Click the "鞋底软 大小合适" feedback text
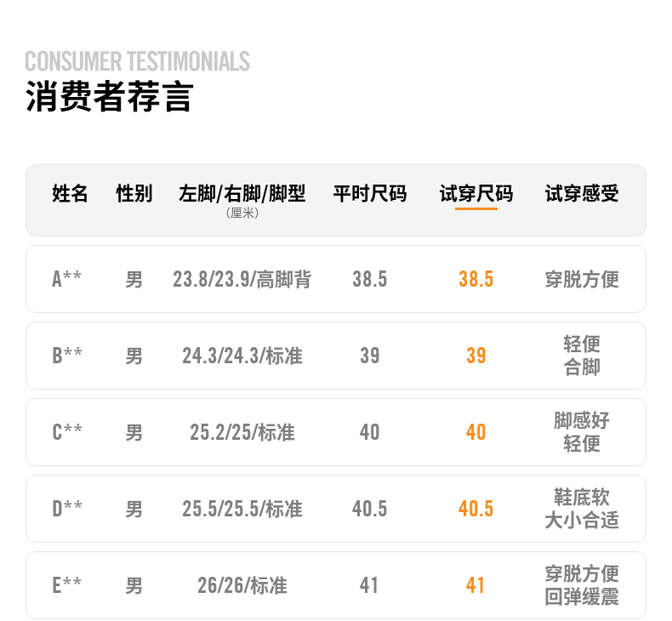Image resolution: width=672 pixels, height=621 pixels. (582, 509)
